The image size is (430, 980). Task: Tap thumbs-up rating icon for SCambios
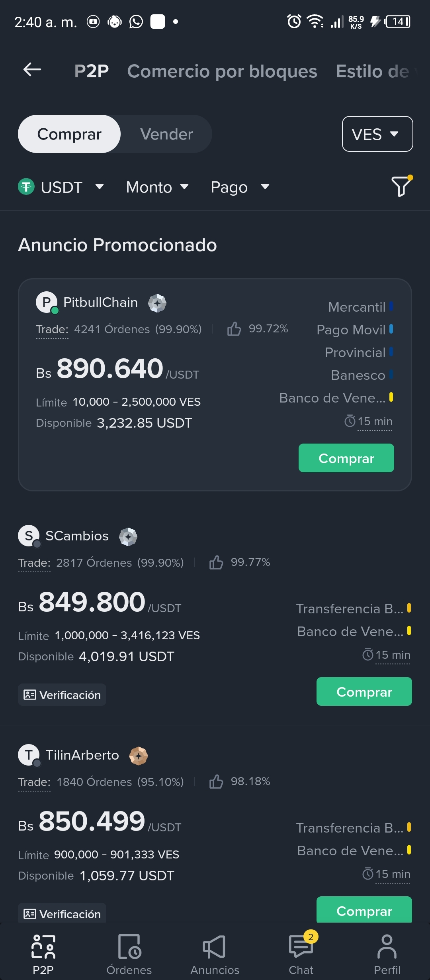pyautogui.click(x=216, y=562)
